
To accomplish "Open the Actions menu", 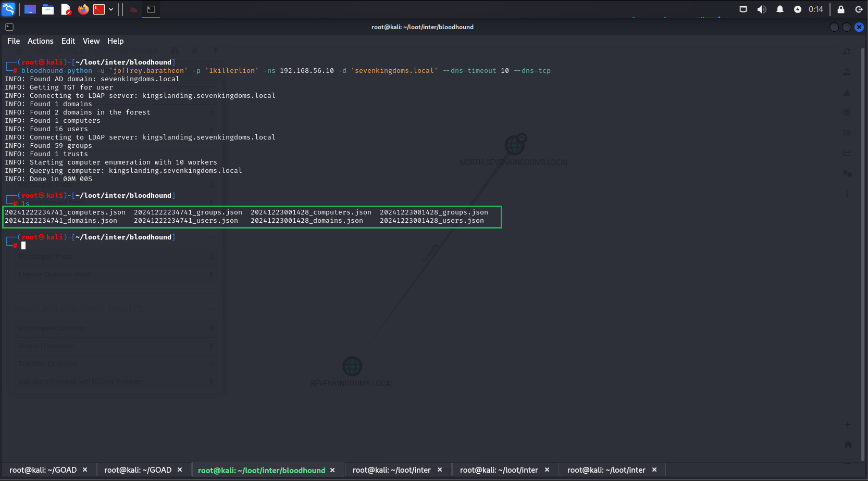I will tap(40, 41).
